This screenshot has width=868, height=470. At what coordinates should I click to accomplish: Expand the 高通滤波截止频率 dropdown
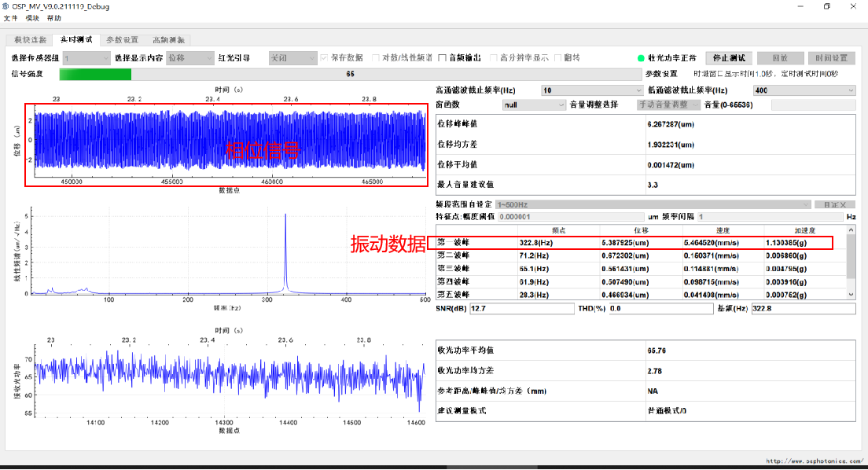click(592, 90)
